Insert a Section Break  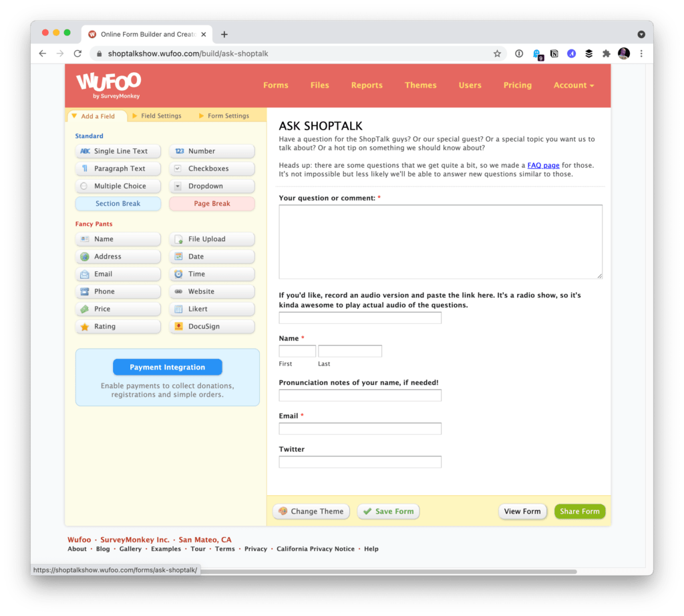(118, 203)
